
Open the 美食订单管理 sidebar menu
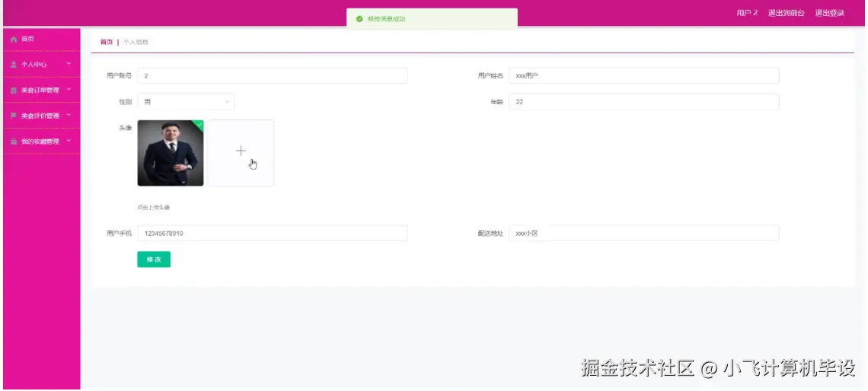[x=42, y=91]
